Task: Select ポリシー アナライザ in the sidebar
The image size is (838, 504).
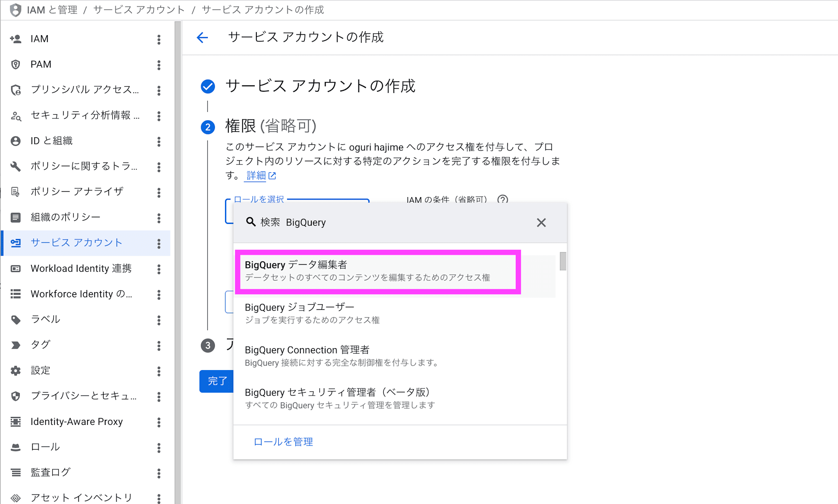Action: coord(77,192)
